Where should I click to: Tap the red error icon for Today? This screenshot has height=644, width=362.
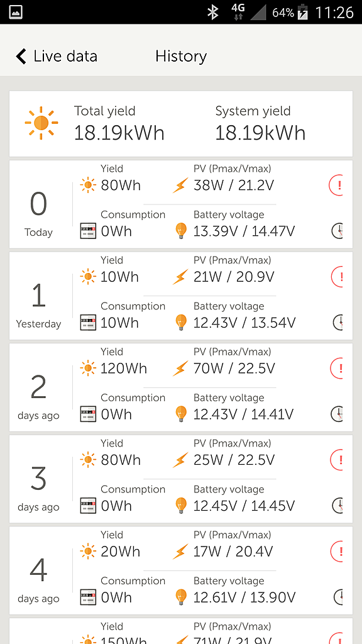click(x=336, y=186)
